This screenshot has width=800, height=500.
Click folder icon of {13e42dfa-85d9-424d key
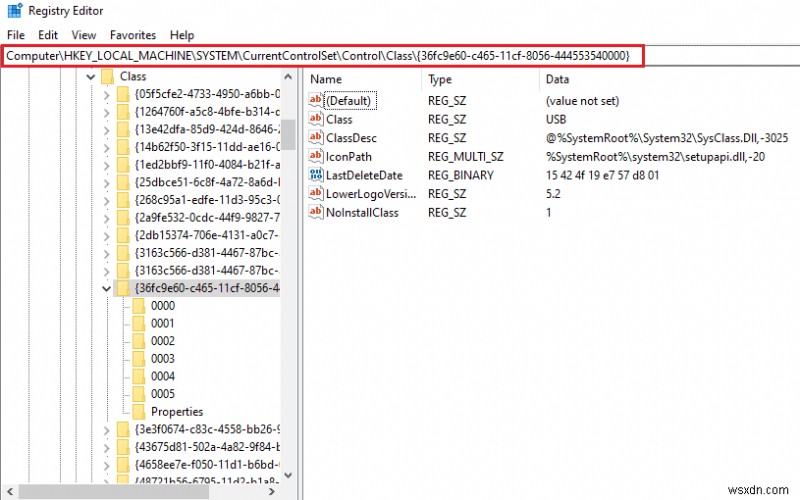[x=123, y=129]
